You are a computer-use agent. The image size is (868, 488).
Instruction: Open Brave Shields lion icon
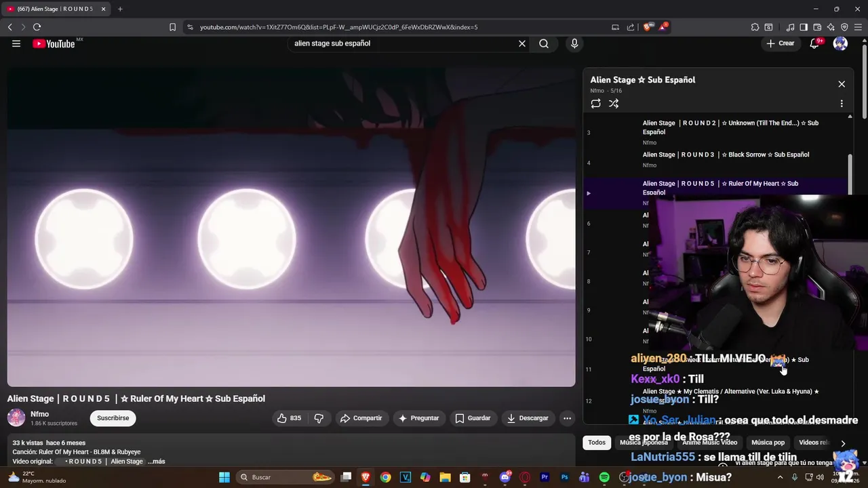point(648,27)
